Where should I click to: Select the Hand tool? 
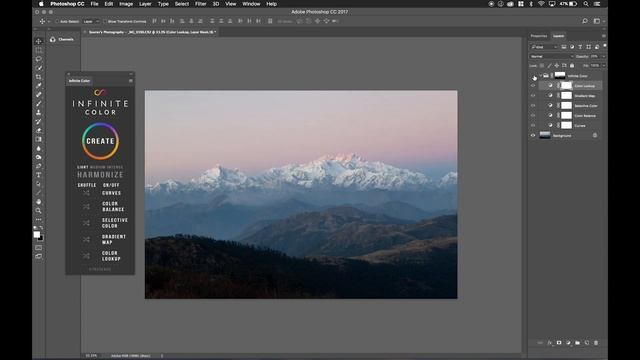39,202
